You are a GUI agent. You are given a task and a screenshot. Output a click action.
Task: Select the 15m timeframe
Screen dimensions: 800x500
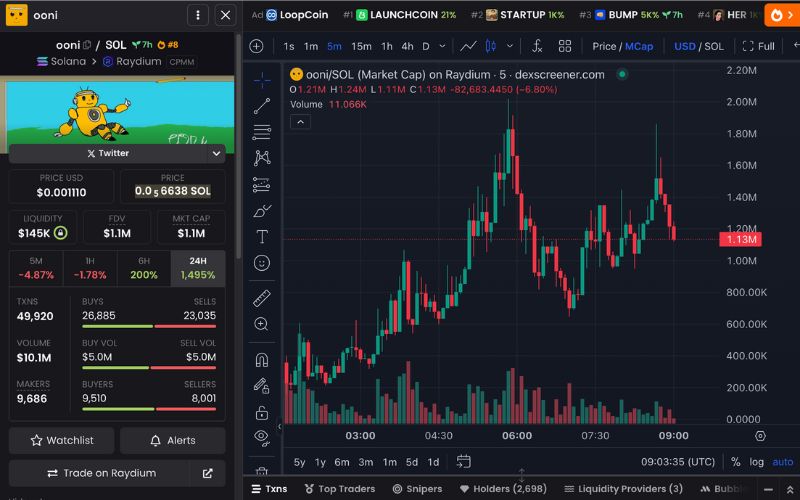[361, 46]
